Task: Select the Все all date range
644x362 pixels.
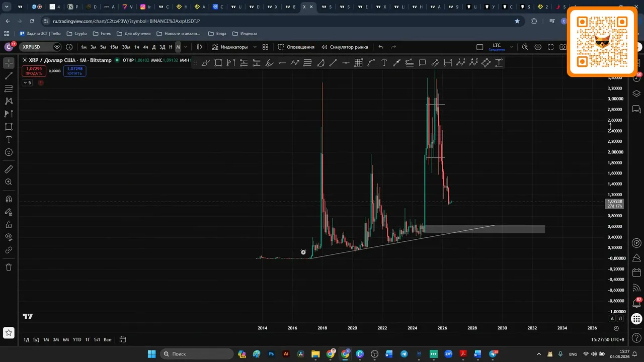Action: [107, 340]
